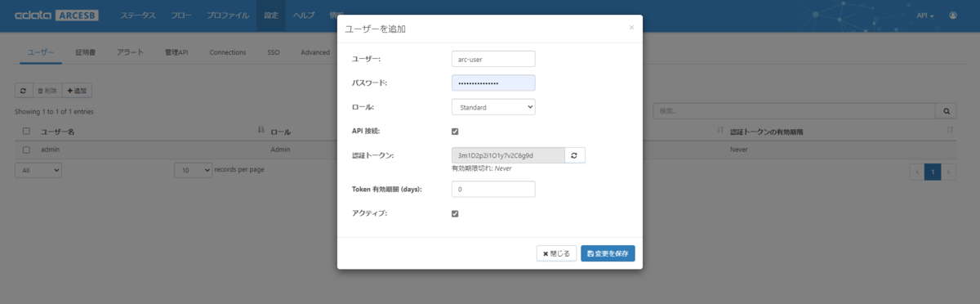Image resolution: width=980 pixels, height=304 pixels.
Task: Open the All filter dropdown
Action: 38,170
